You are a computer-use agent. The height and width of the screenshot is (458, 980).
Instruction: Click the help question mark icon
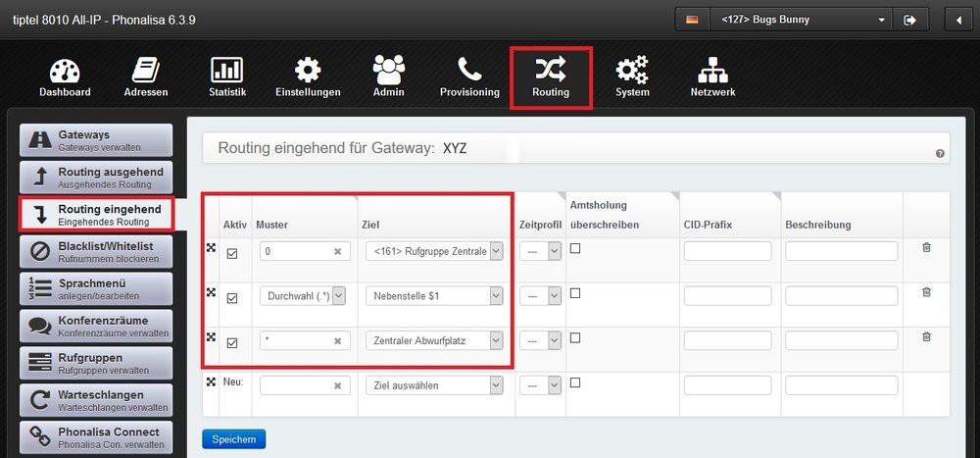coord(940,154)
